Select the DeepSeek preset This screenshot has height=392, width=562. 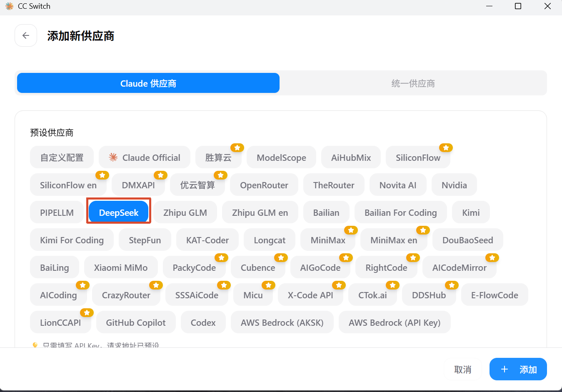pyautogui.click(x=119, y=212)
